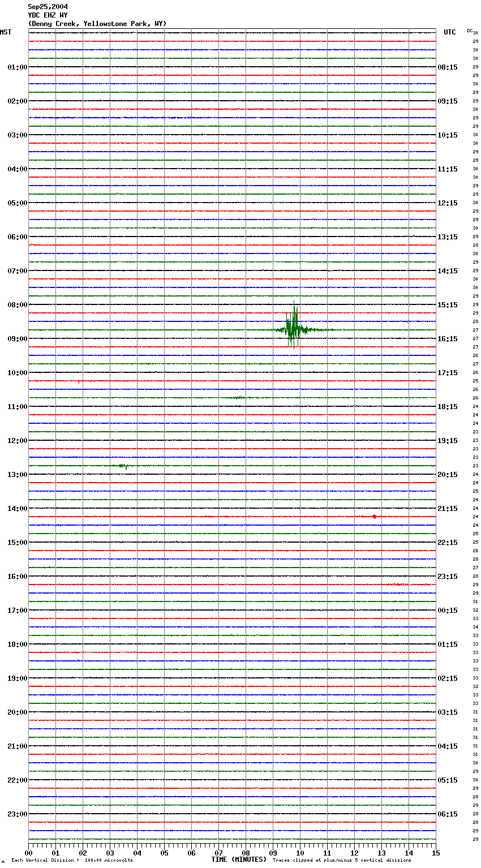Click the 16:15 UTC time label
Viewport: 481px width, 868px height.
coord(448,339)
